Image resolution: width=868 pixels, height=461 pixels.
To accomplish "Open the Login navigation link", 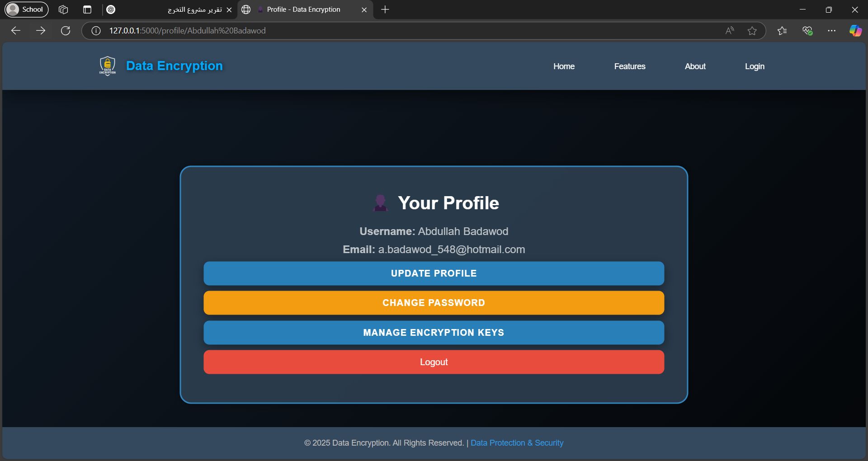I will click(755, 66).
